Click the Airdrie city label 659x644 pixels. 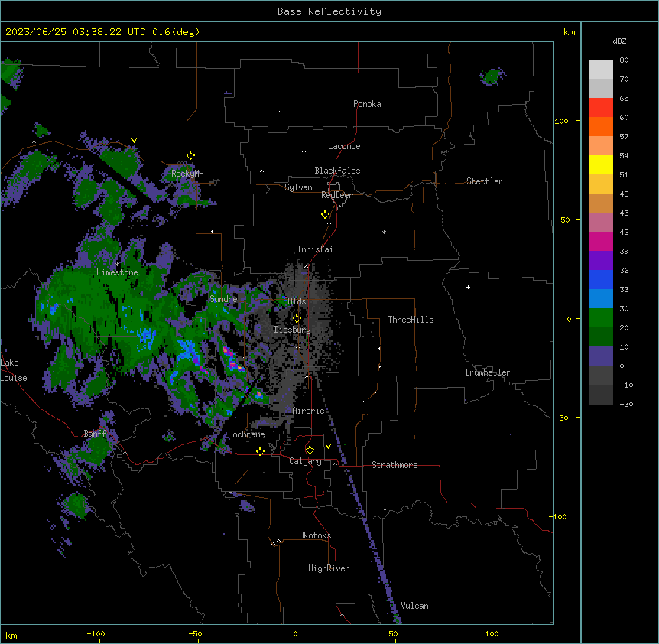coord(309,411)
